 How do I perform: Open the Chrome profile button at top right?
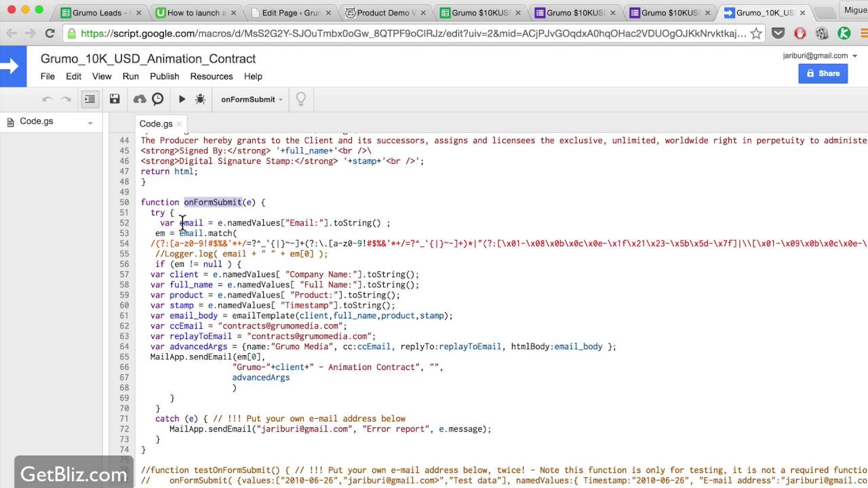coord(854,9)
